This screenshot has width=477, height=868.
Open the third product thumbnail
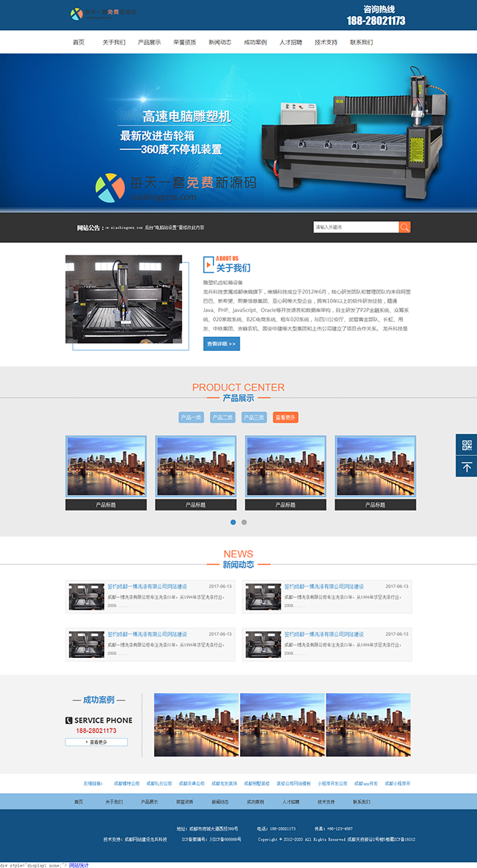tap(285, 466)
